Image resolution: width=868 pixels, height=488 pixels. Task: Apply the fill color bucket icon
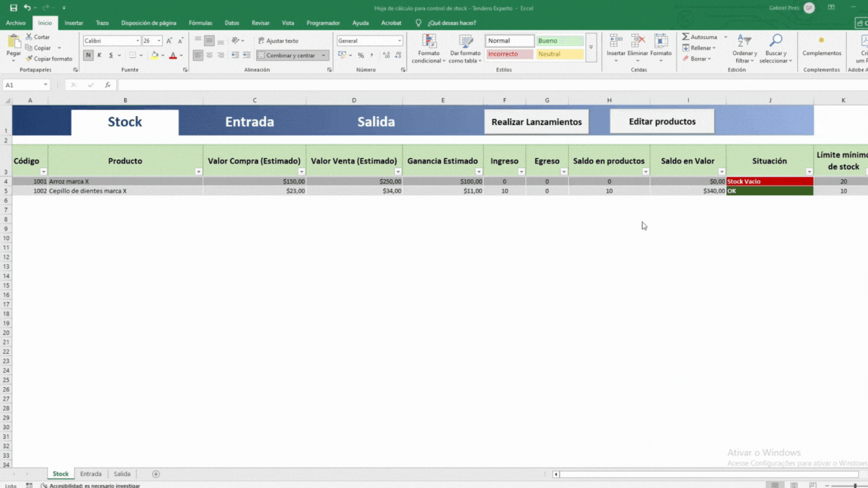(155, 55)
